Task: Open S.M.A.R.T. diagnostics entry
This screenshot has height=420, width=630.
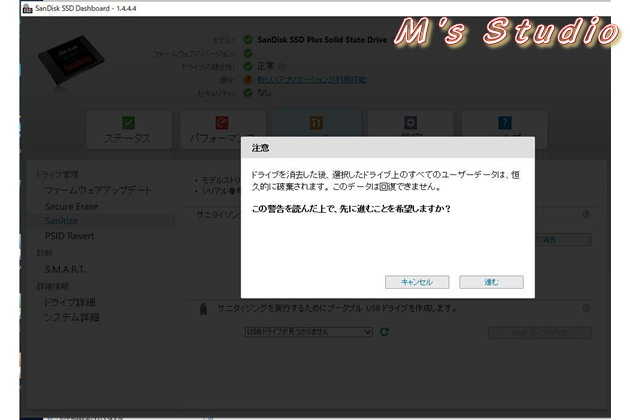Action: click(65, 269)
